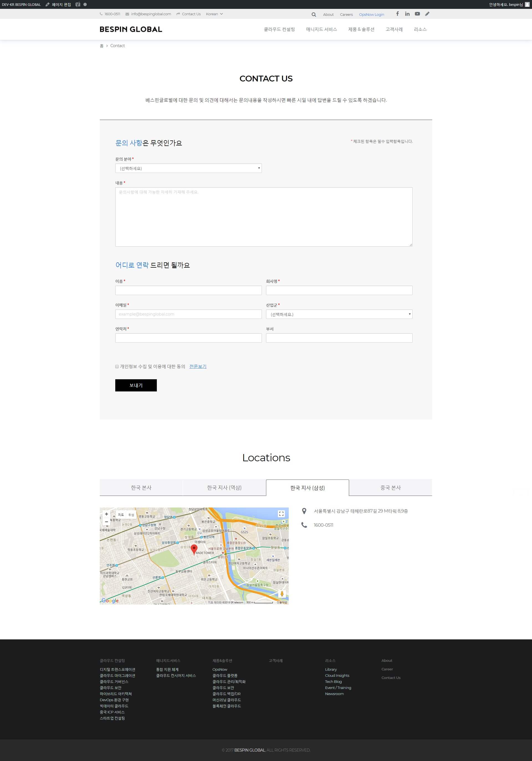Screen dimensions: 532x761
Task: Open footer link 블록체인 클라우드
Action: 227,706
